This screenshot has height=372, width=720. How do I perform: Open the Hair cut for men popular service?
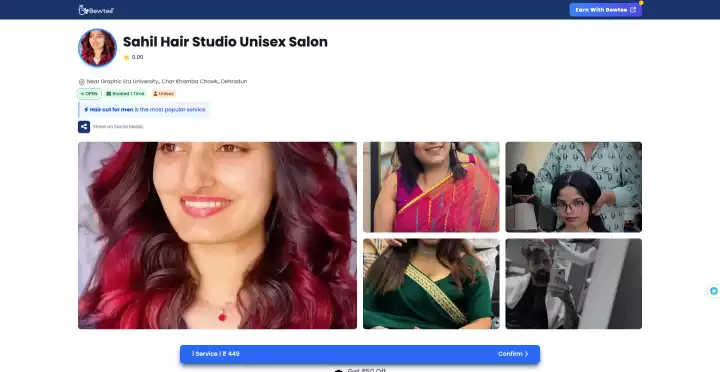click(144, 110)
